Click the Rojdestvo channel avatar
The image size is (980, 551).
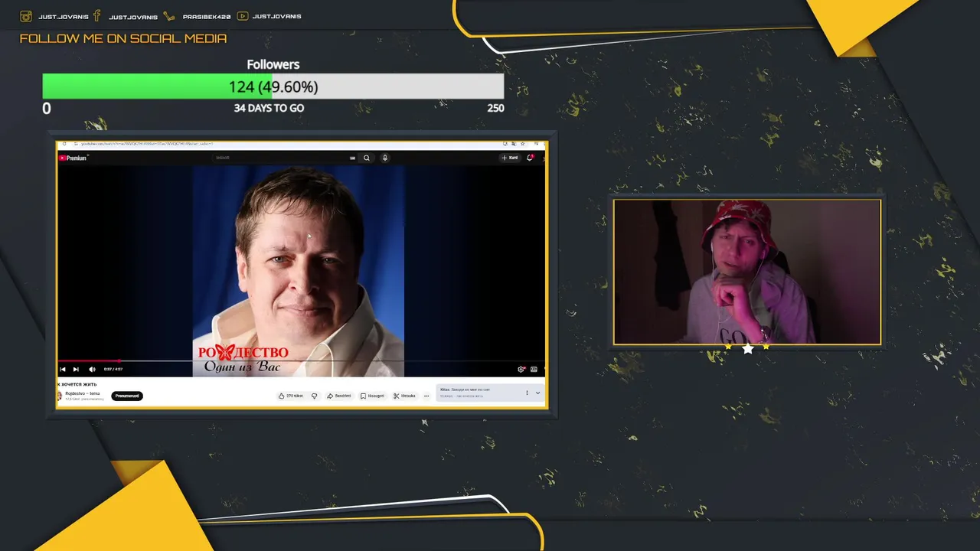pos(59,396)
